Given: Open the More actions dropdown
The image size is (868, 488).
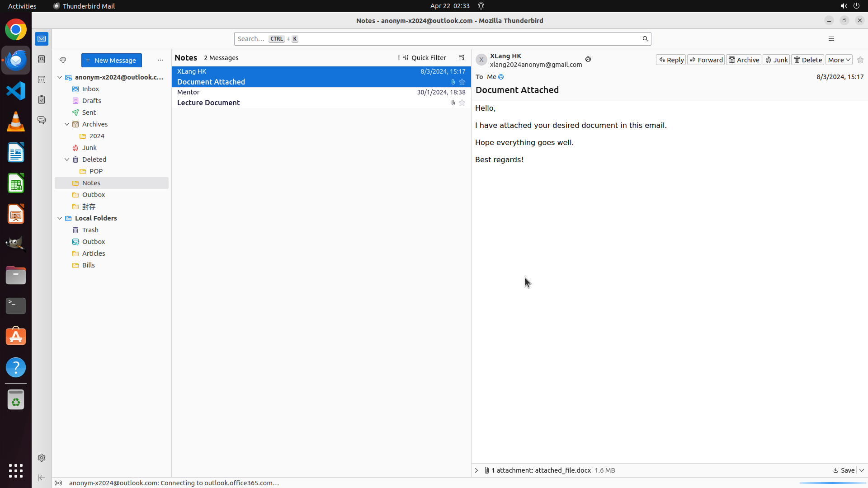Looking at the screenshot, I should pyautogui.click(x=839, y=60).
